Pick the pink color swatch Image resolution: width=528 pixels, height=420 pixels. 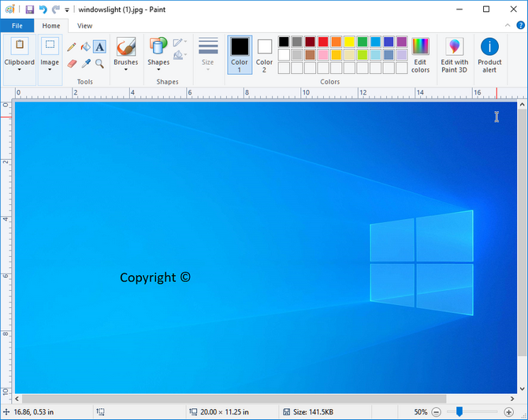tap(323, 54)
